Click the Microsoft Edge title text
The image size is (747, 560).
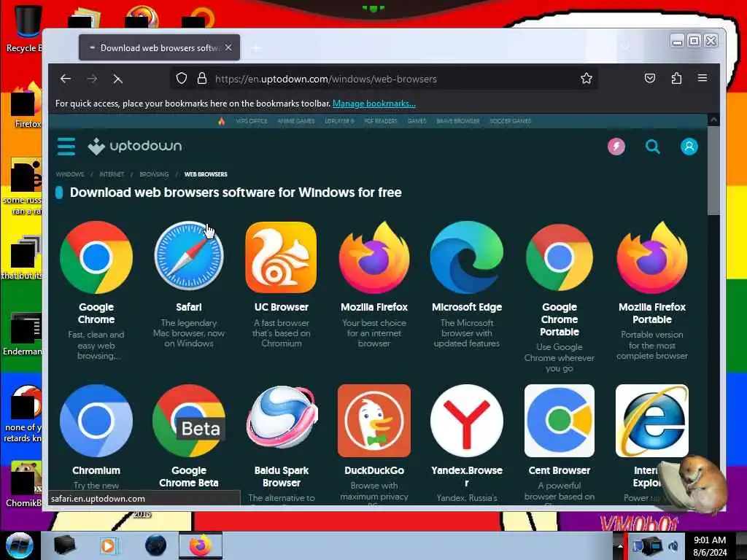(466, 307)
